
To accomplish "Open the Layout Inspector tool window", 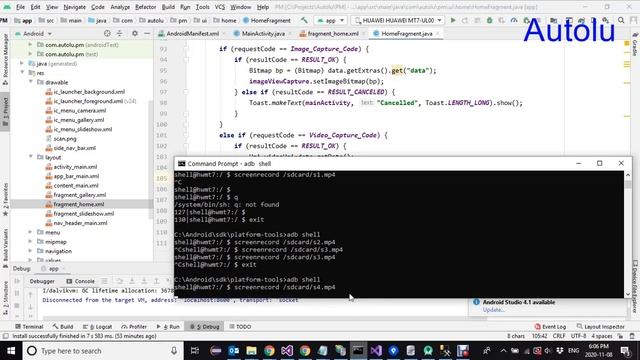I will [x=600, y=327].
